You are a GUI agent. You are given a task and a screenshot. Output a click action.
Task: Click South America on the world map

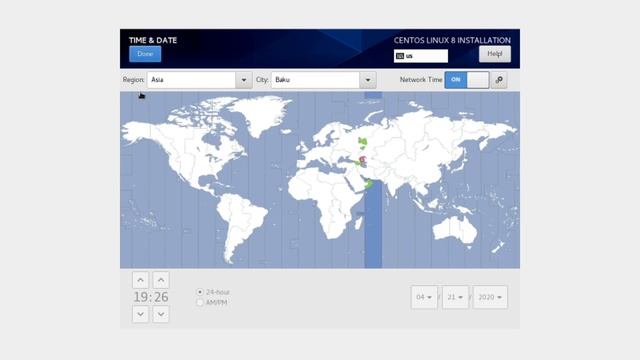point(241,224)
